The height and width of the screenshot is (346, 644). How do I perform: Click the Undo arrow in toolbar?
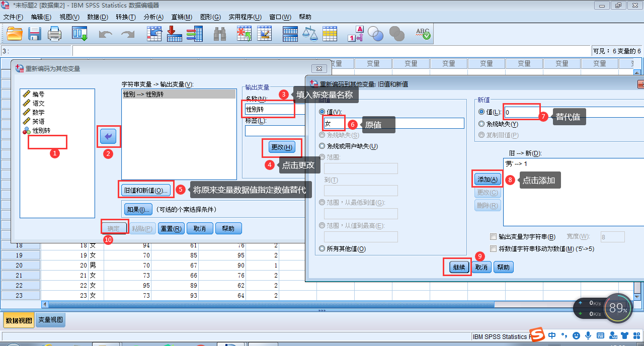click(106, 34)
